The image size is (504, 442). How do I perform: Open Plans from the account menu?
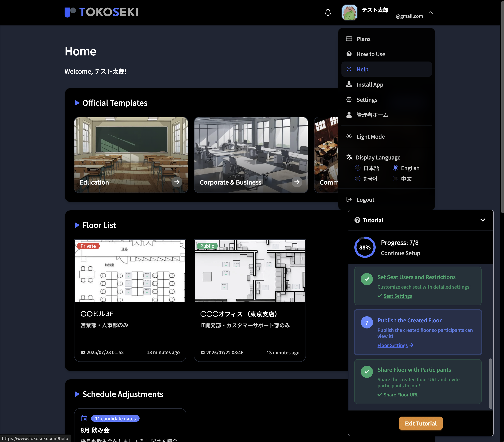tap(386, 39)
